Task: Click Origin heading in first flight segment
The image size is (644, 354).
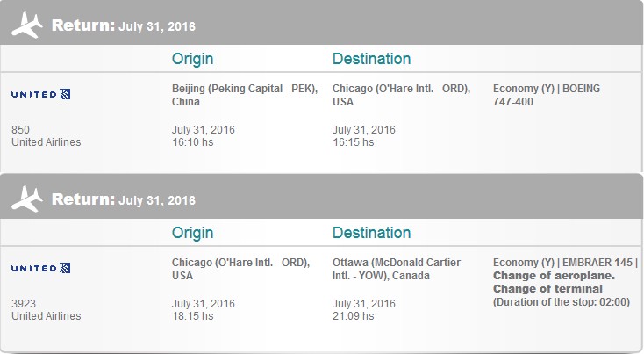Action: pyautogui.click(x=192, y=59)
